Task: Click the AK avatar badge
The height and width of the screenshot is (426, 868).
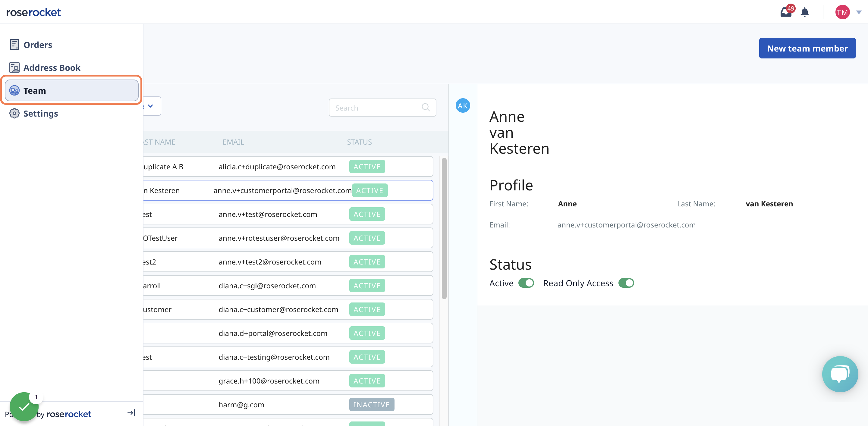Action: coord(463,105)
